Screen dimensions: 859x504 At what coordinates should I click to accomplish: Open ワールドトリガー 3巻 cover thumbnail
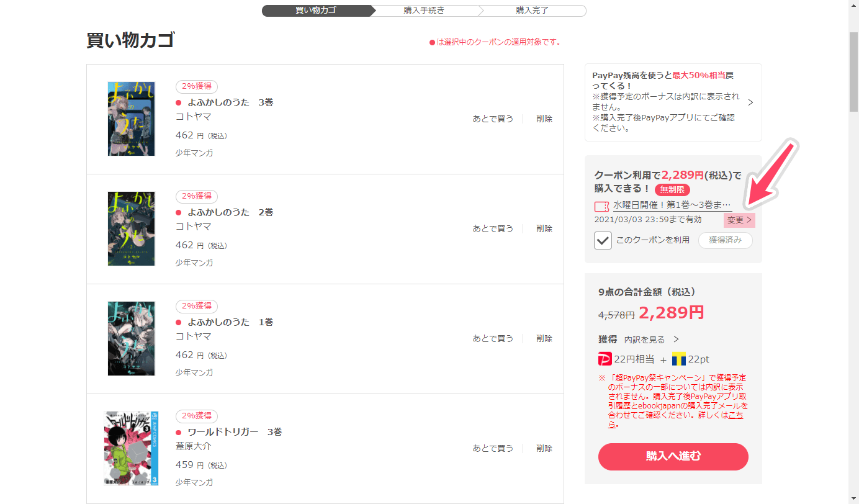point(131,448)
